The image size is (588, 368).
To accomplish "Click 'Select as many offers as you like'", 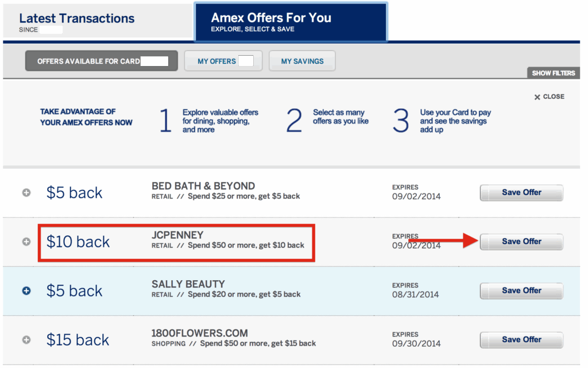I will tap(341, 117).
